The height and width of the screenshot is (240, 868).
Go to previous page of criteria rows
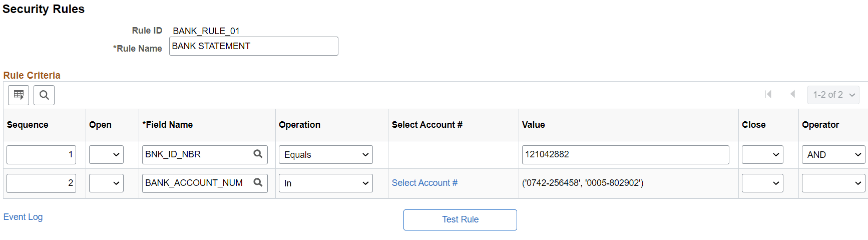click(x=792, y=94)
